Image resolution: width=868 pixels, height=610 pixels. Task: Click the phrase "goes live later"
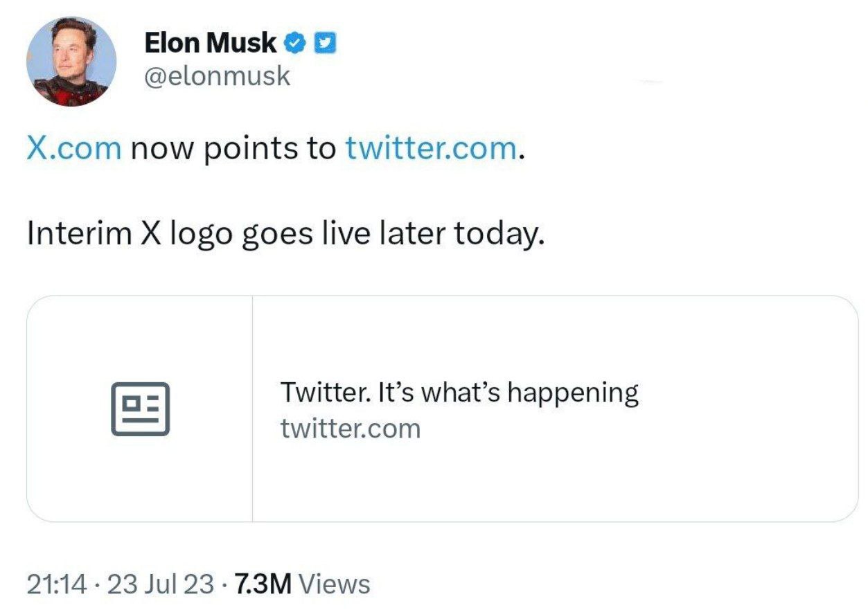(x=342, y=234)
